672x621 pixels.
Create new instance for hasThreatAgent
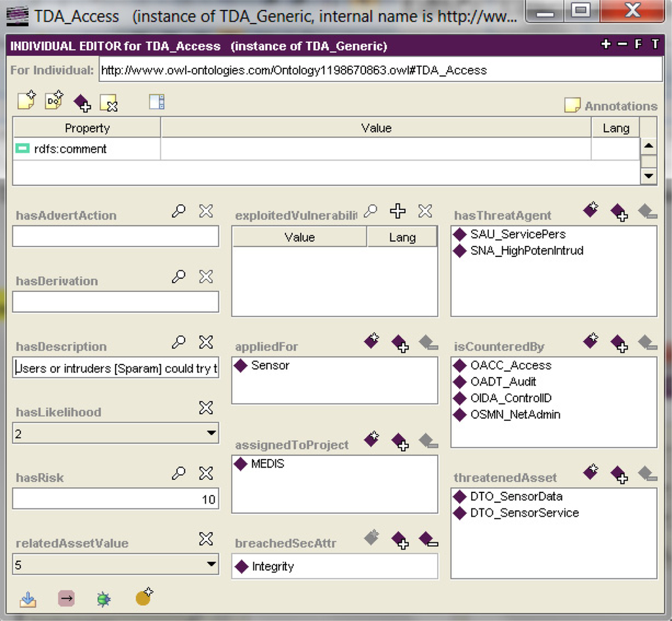coord(591,209)
